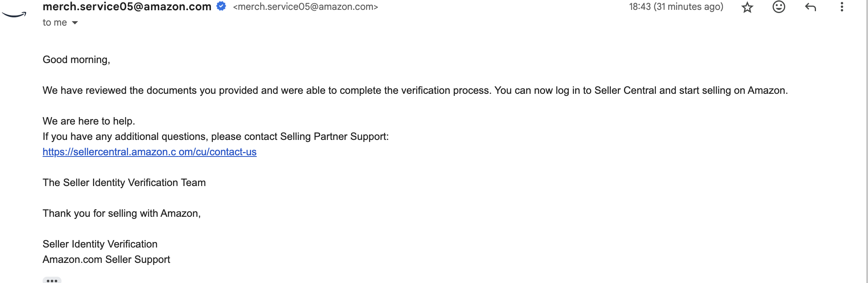The width and height of the screenshot is (868, 283).
Task: Open the three-dot more options menu
Action: tap(842, 7)
